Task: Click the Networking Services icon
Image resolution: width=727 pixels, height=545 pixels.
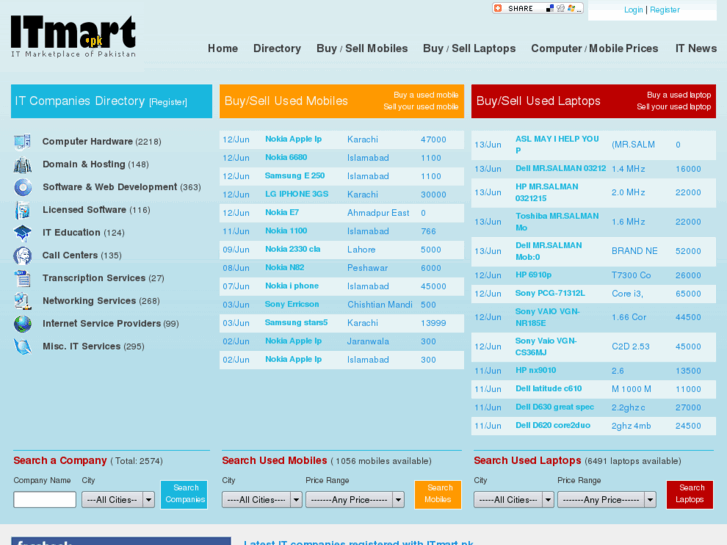Action: pyautogui.click(x=22, y=301)
